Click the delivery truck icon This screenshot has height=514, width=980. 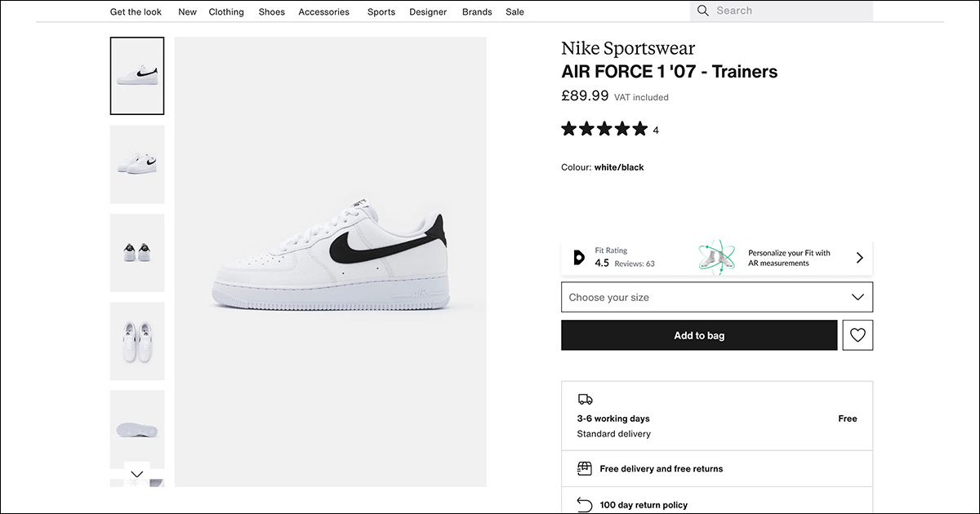pyautogui.click(x=585, y=400)
